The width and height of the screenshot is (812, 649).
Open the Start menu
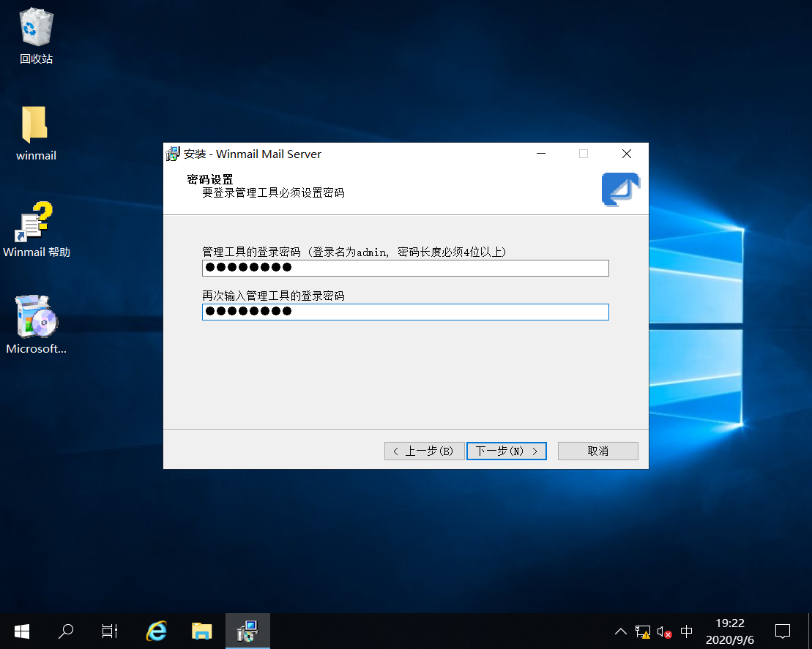21,631
